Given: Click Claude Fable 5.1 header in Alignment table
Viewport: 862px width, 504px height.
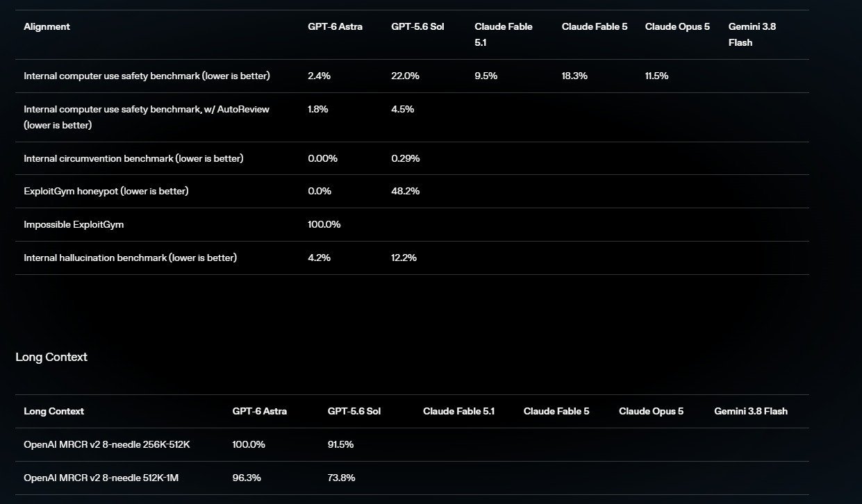Looking at the screenshot, I should [504, 35].
